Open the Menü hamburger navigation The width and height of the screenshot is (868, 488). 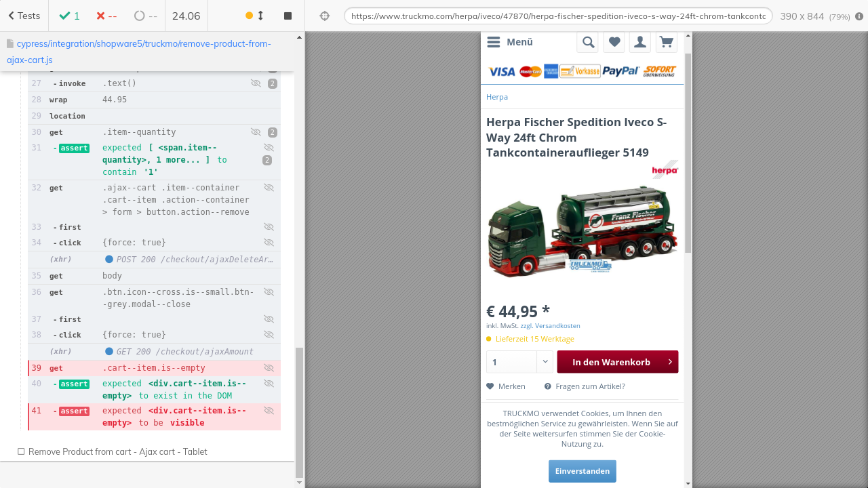[510, 42]
